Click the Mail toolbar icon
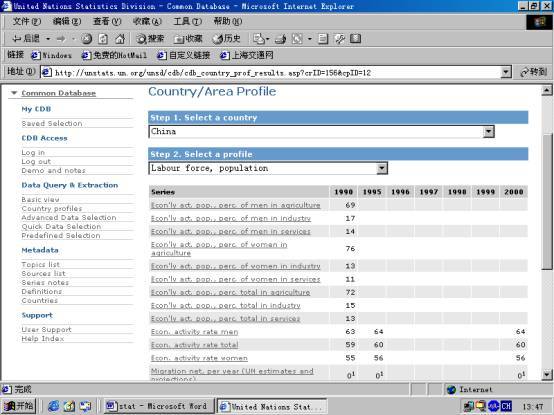 [261, 38]
